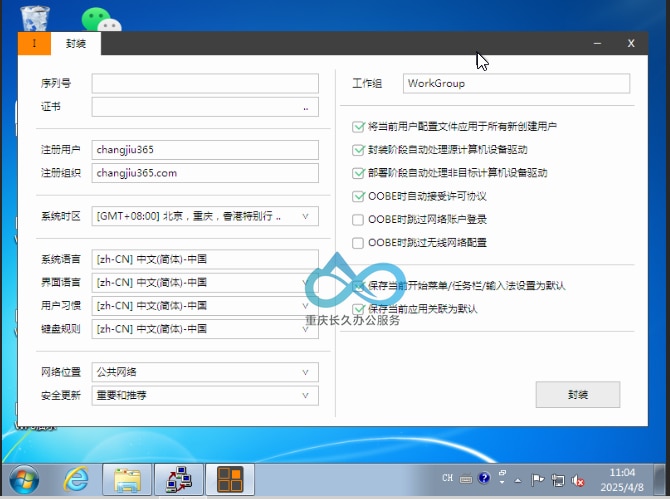Click the 封装 button

click(578, 395)
